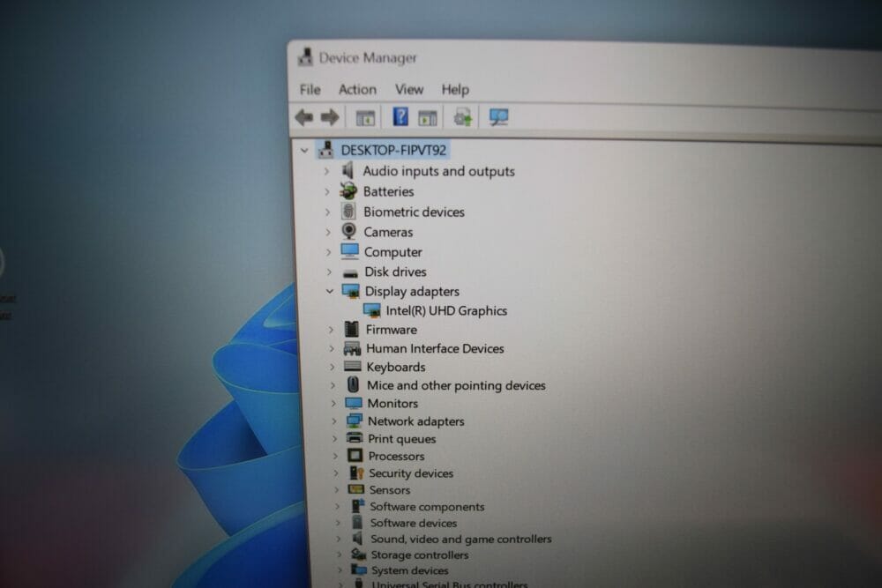Click the Firmware chip icon
The width and height of the screenshot is (882, 588).
click(x=352, y=329)
